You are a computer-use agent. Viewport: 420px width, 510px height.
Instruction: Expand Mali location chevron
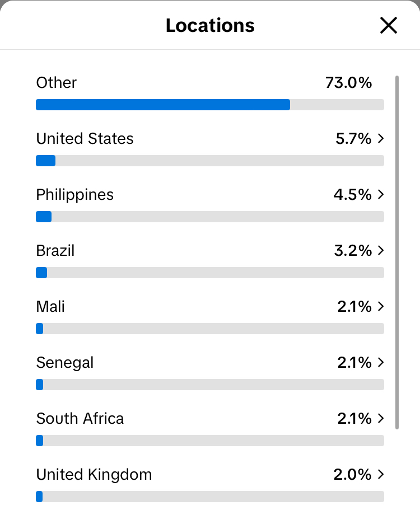coord(381,307)
